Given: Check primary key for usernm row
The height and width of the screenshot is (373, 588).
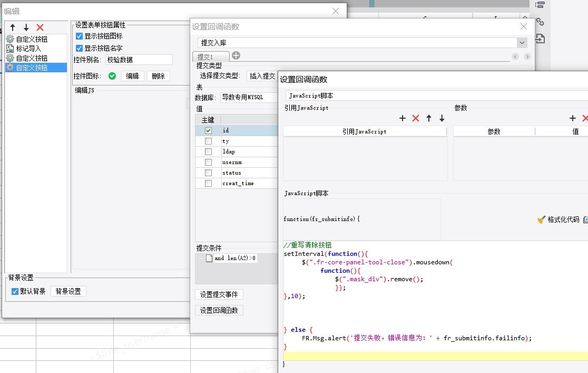Looking at the screenshot, I should tap(209, 162).
